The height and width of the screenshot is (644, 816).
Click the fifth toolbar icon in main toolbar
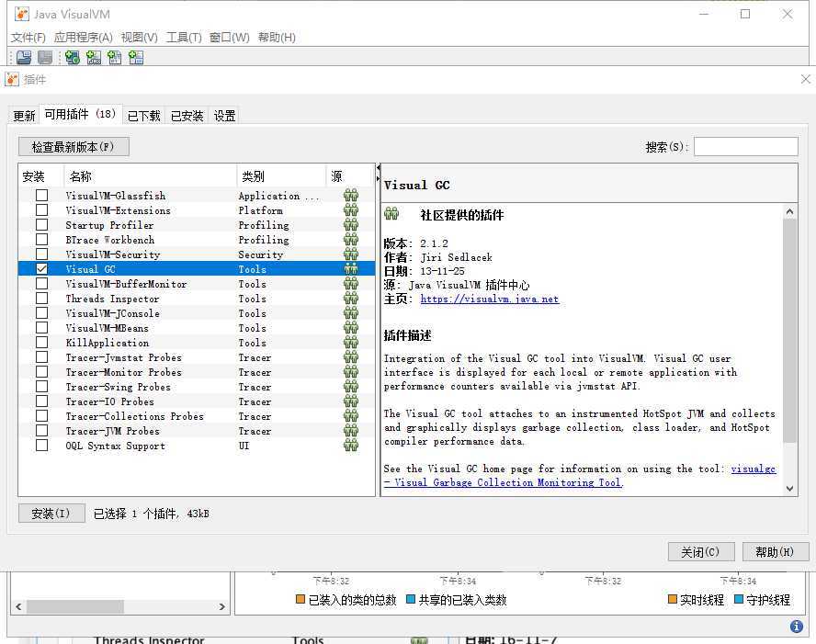pyautogui.click(x=115, y=57)
